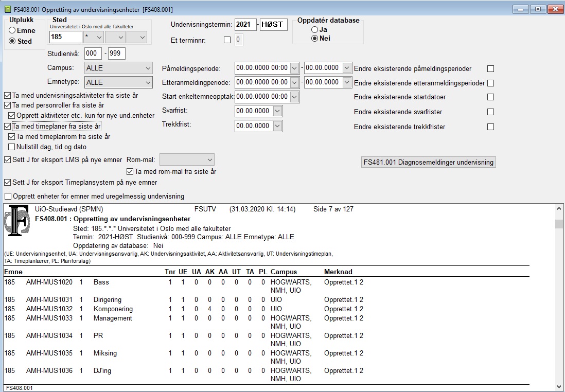565x392 pixels.
Task: Click FS481.001 Diagnosemeldinger undervisning button
Action: pyautogui.click(x=429, y=162)
